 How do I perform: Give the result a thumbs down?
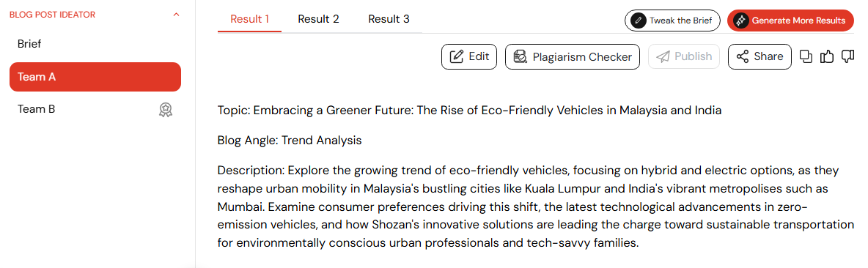847,56
